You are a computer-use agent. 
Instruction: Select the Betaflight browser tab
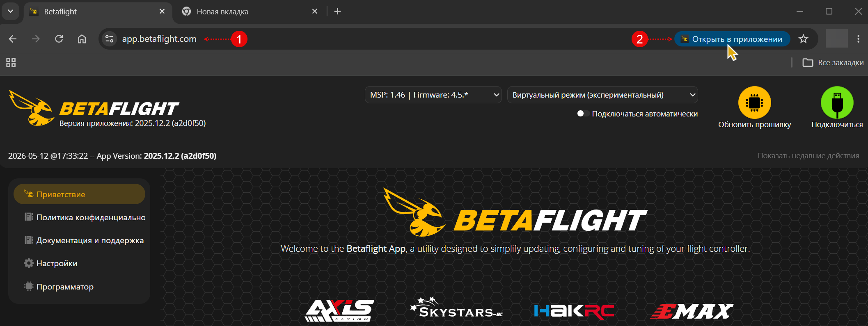[98, 11]
